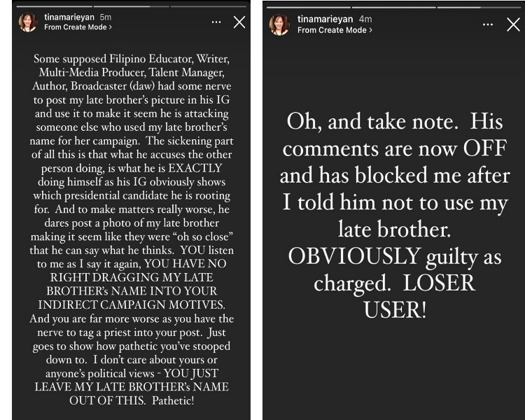Tap tinamarieyan username in left story
525x420 pixels.
69,17
